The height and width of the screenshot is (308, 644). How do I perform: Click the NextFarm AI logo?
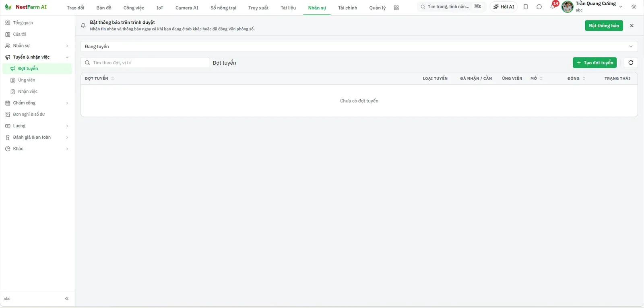(x=26, y=7)
